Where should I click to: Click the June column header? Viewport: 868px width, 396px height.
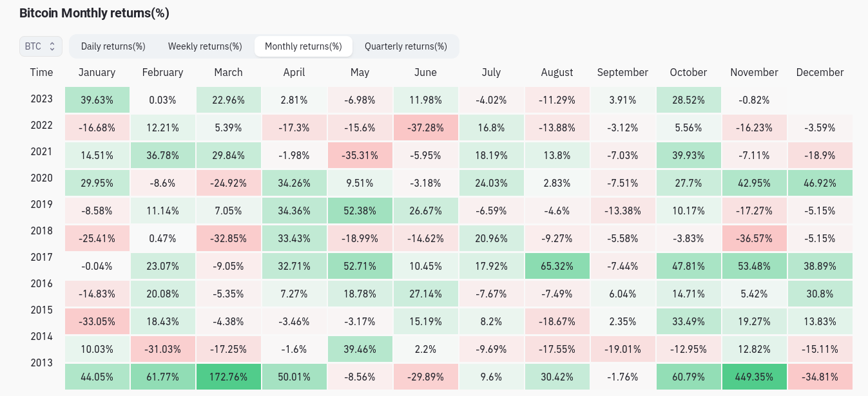point(425,73)
